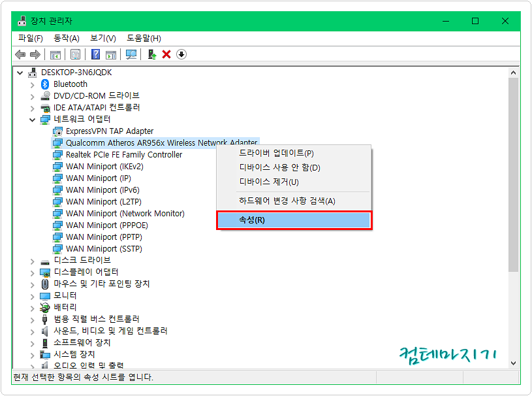
Task: Click the Realtek PCIe FE adapter icon
Action: (57, 155)
